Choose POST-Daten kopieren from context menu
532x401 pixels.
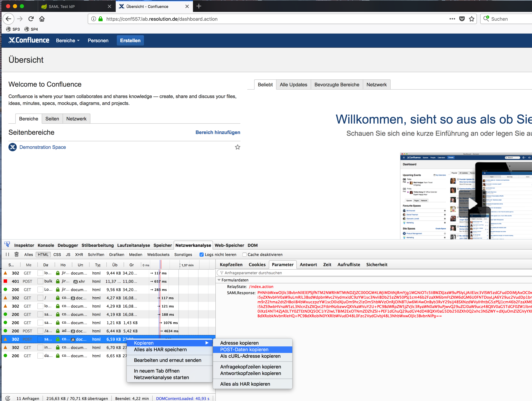pos(252,349)
